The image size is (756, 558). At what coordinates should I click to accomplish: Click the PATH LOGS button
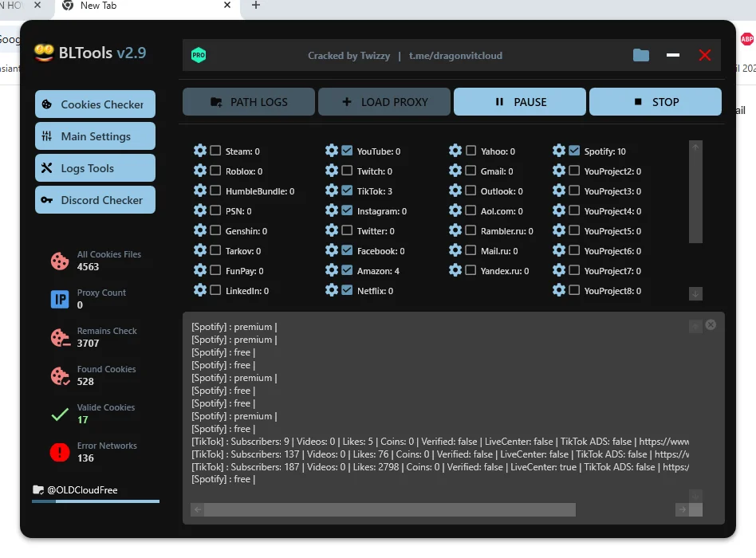tap(249, 102)
